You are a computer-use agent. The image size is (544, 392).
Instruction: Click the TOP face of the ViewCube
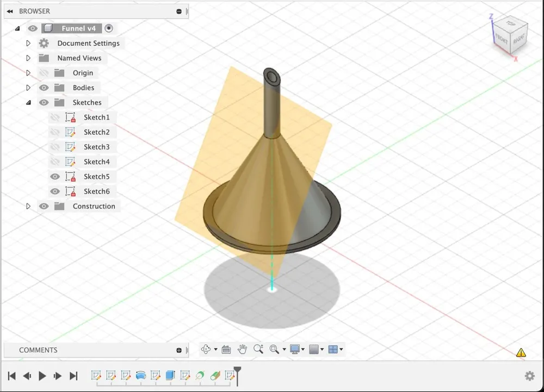(511, 23)
